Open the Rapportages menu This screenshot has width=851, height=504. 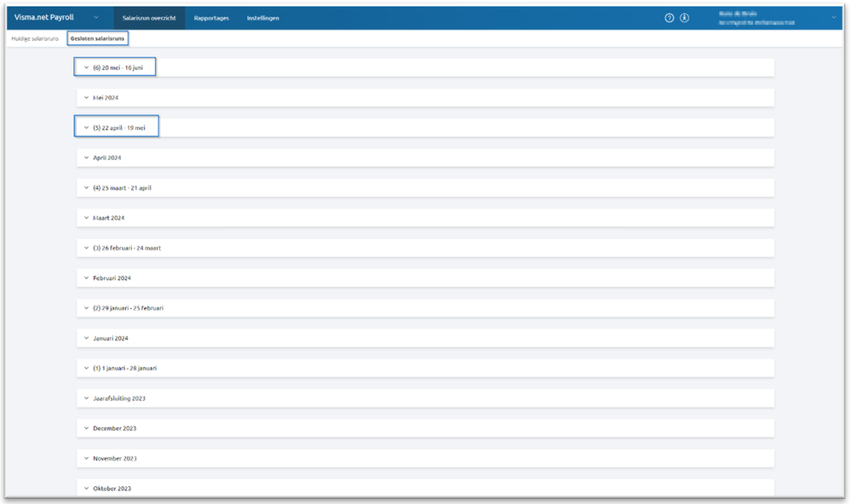pos(211,18)
